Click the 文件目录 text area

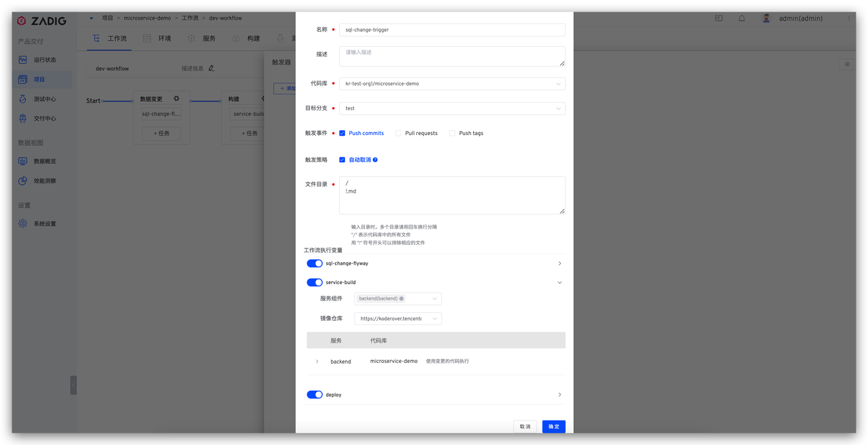point(452,195)
